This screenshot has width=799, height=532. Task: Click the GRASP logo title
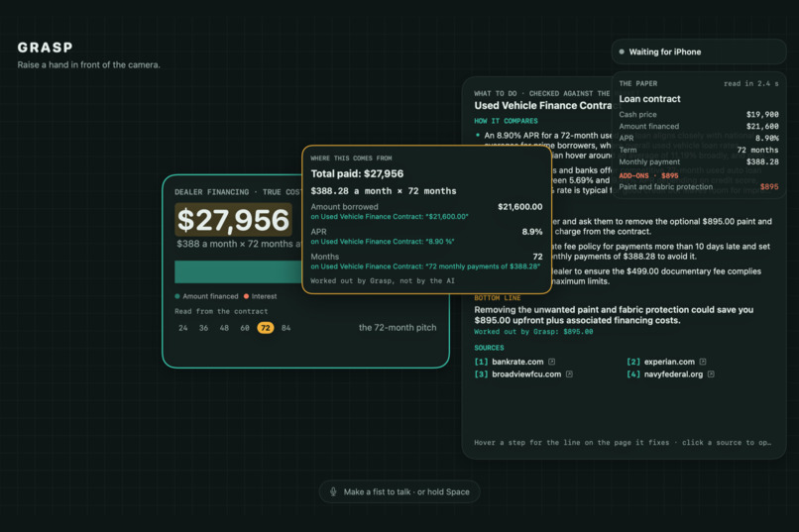pyautogui.click(x=45, y=48)
